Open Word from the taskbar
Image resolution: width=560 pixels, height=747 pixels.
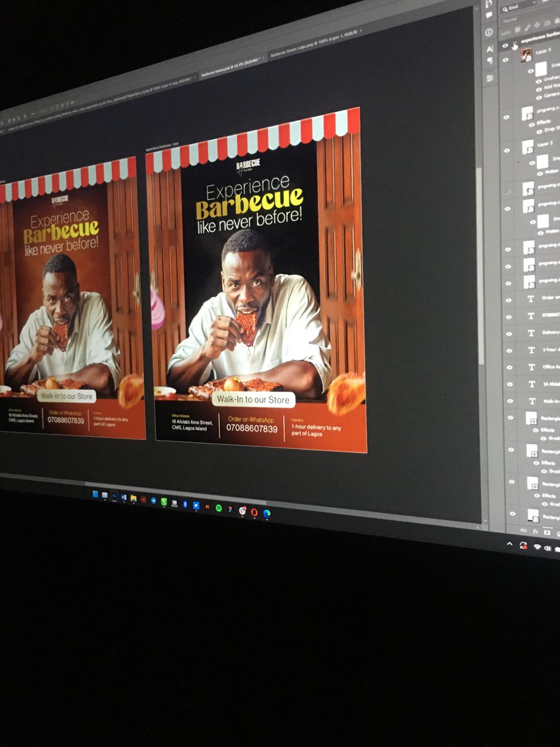tap(124, 497)
